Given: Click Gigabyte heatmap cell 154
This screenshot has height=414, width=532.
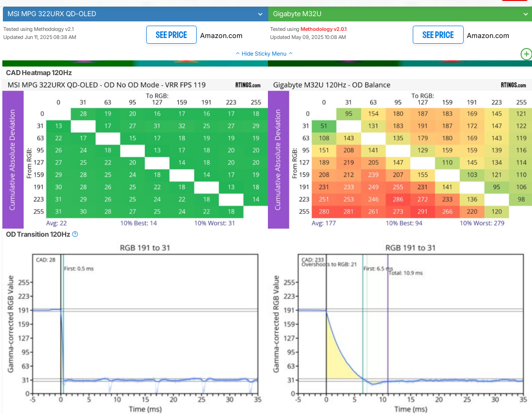Looking at the screenshot, I should [373, 114].
